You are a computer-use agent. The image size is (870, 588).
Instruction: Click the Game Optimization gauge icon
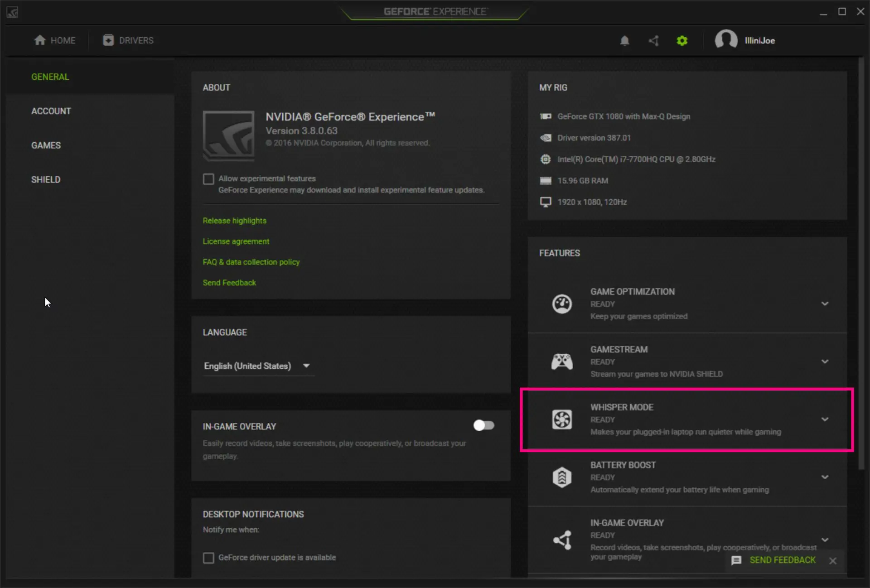562,304
